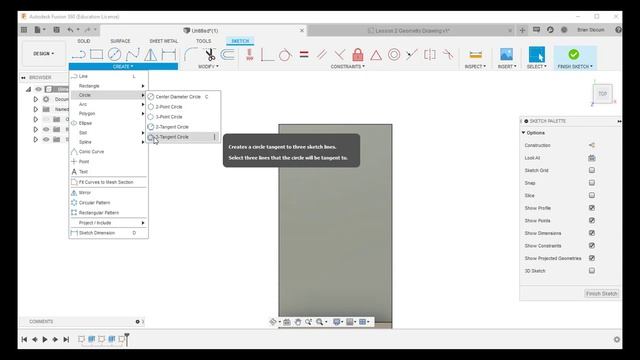The width and height of the screenshot is (640, 360).
Task: Click the ViewCube TOP face
Action: tap(602, 93)
